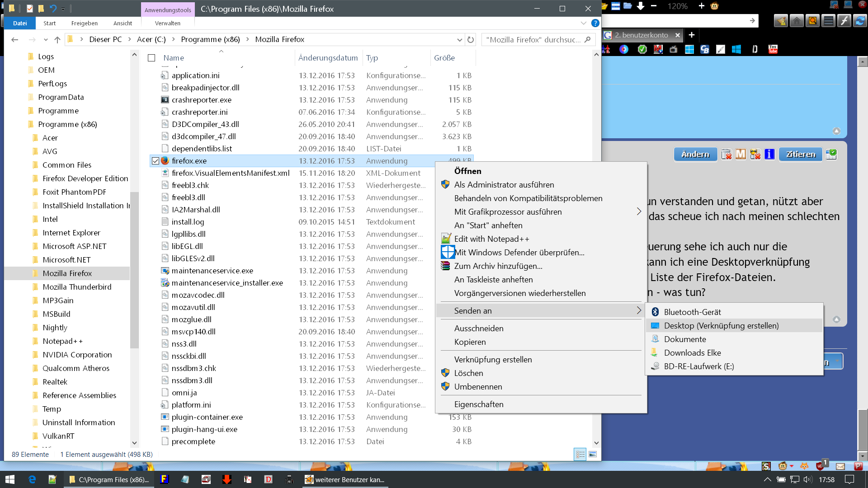Click the Explorer help question-mark icon
Image resolution: width=868 pixels, height=488 pixels.
coord(595,23)
